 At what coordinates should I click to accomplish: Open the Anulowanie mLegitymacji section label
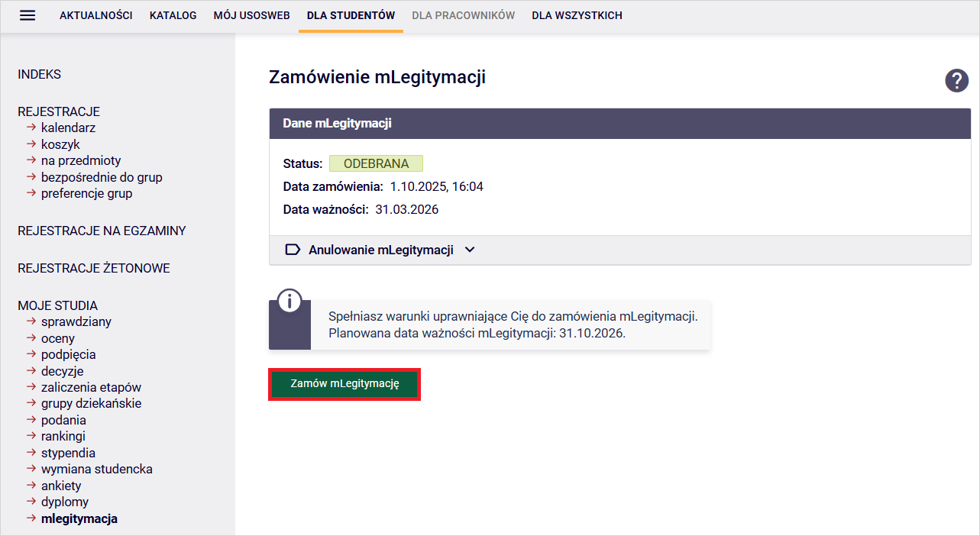380,250
